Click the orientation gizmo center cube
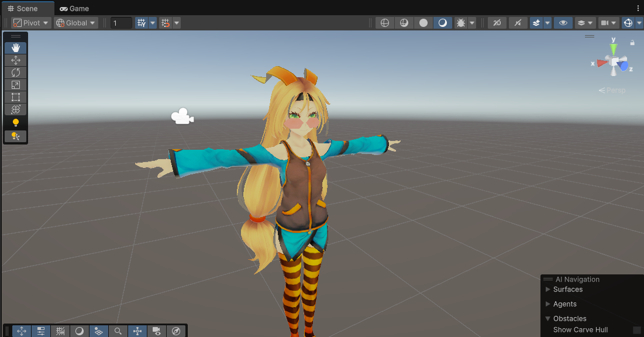 [614, 62]
